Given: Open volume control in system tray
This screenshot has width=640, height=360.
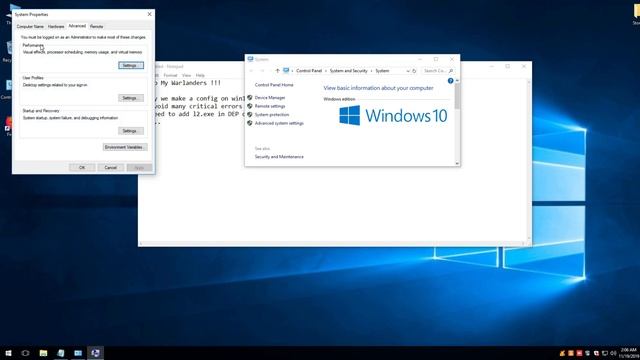Looking at the screenshot, I should point(613,353).
